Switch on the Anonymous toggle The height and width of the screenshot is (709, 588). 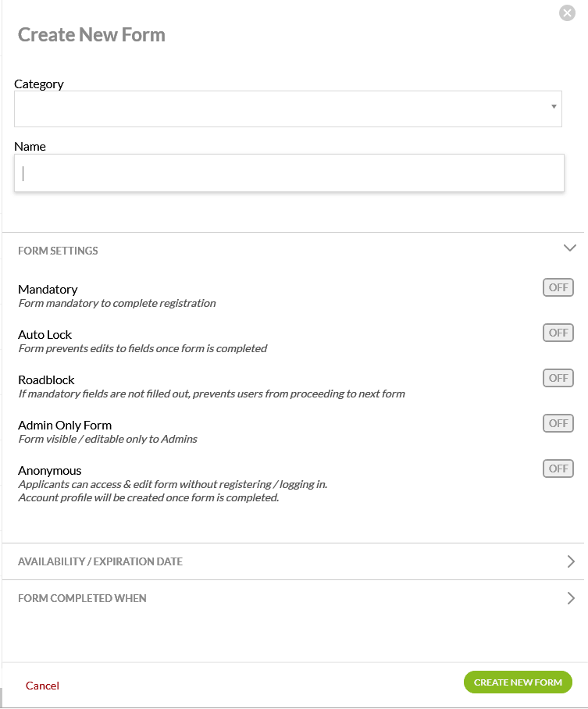click(558, 469)
